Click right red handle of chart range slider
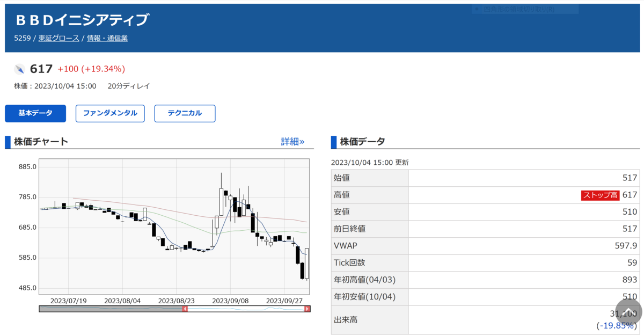Image resolution: width=644 pixels, height=336 pixels. [x=307, y=309]
